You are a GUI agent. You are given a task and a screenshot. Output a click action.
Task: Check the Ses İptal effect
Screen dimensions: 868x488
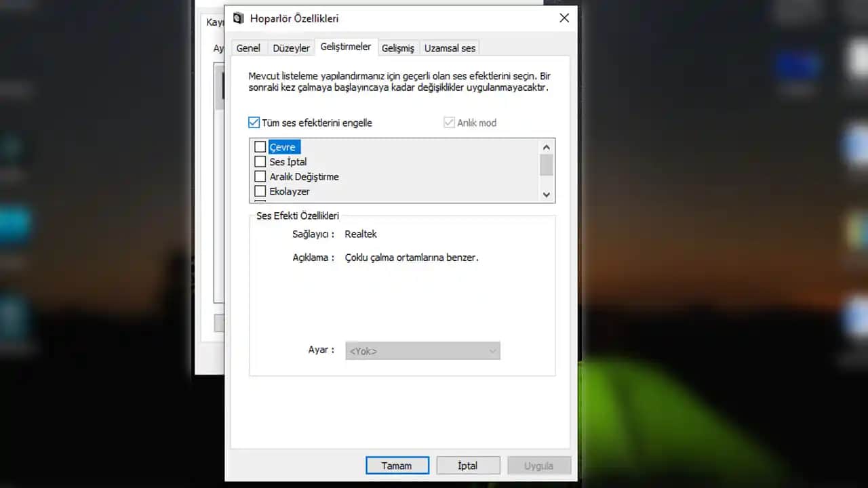(x=260, y=161)
